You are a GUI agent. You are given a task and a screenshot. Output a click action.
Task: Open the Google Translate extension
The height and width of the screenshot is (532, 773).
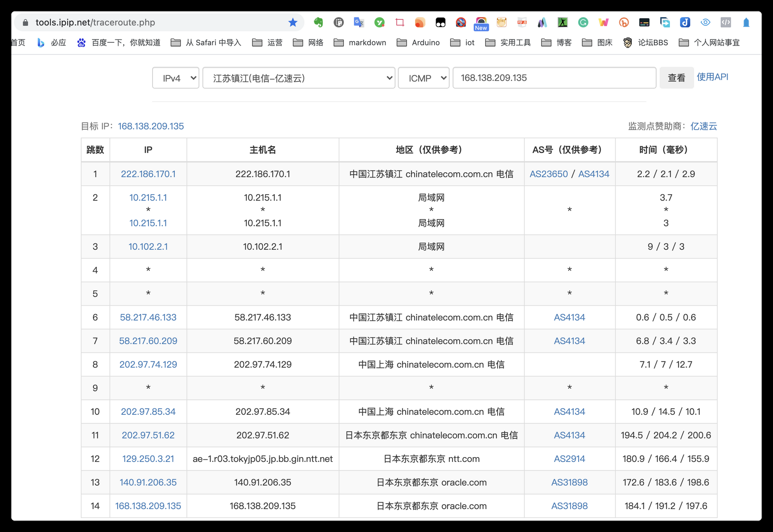click(x=359, y=22)
